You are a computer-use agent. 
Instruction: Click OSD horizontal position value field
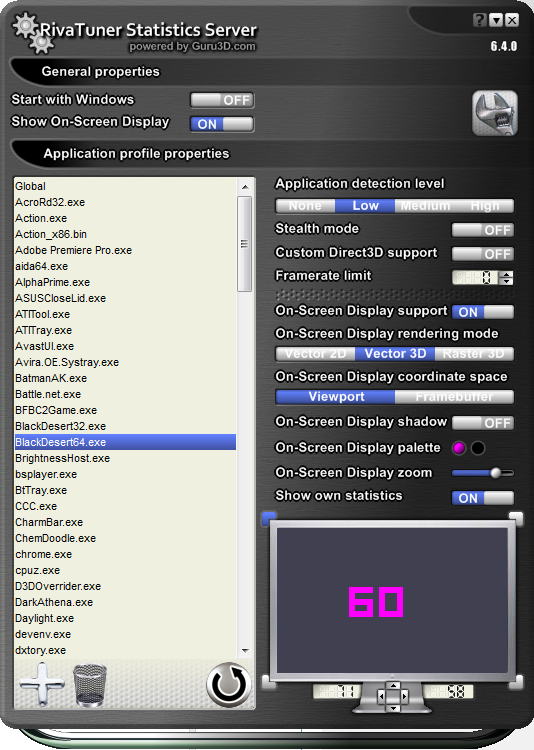click(336, 691)
